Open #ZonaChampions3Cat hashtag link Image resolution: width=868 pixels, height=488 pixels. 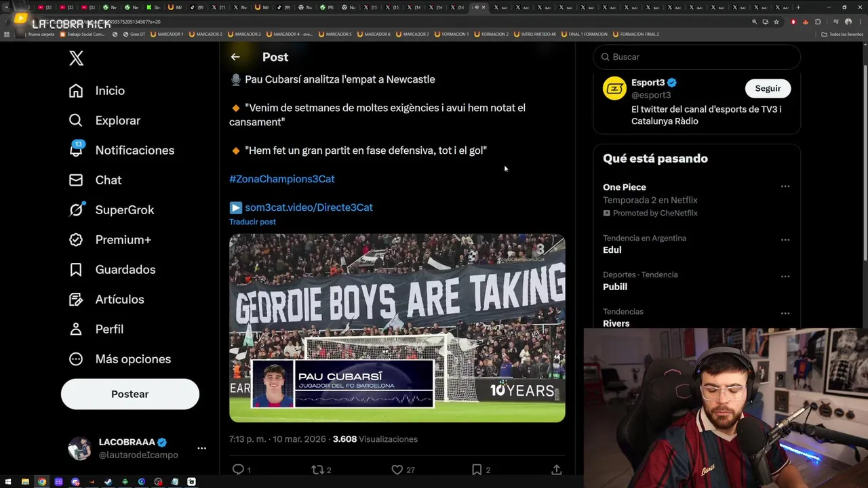click(282, 179)
